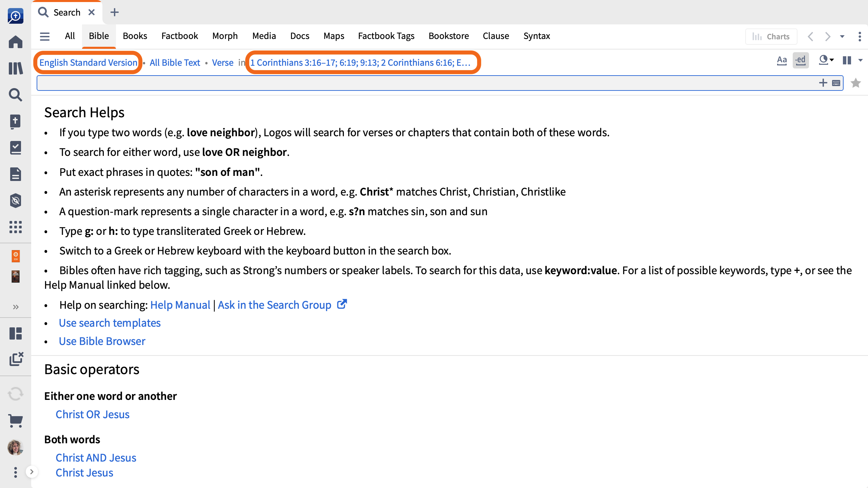Open the dark book cover shortcut

coord(16,276)
